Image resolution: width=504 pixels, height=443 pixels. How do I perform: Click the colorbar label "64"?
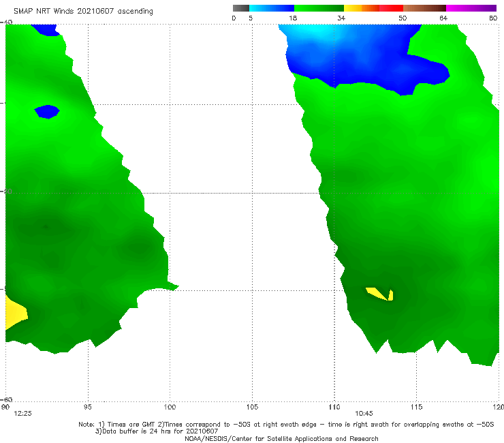tap(443, 18)
